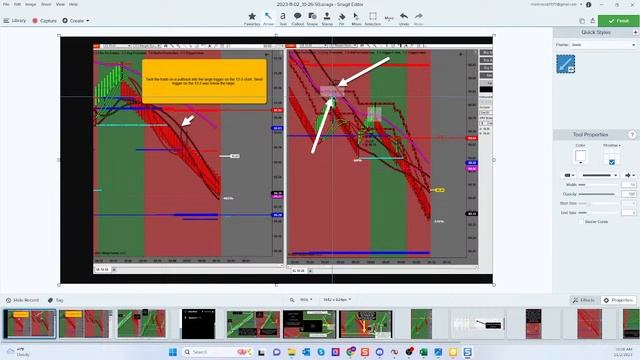Open the Share menu

click(x=46, y=4)
